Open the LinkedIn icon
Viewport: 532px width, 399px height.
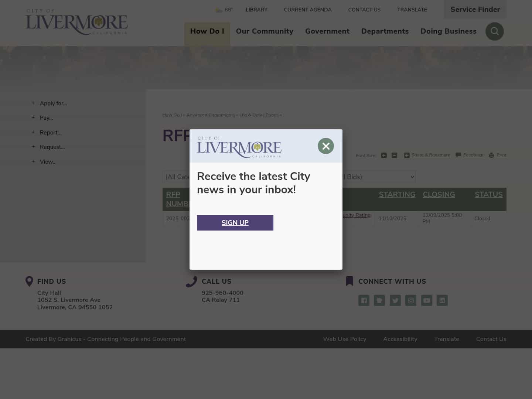pyautogui.click(x=442, y=300)
